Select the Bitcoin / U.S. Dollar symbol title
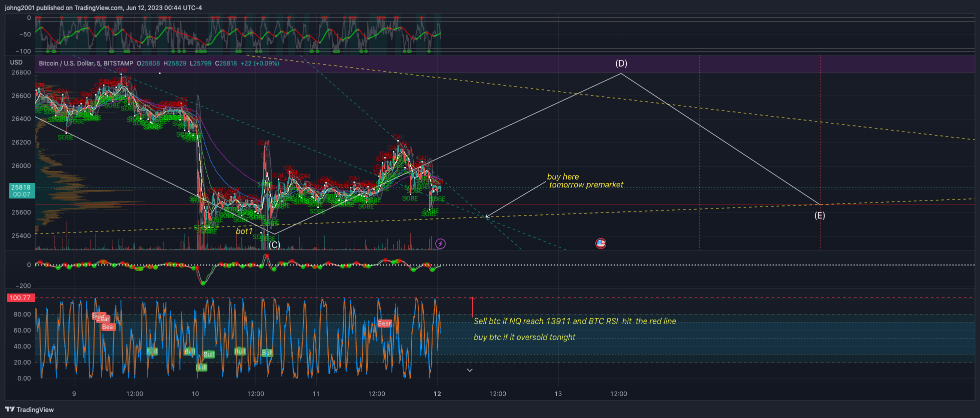 pos(86,63)
